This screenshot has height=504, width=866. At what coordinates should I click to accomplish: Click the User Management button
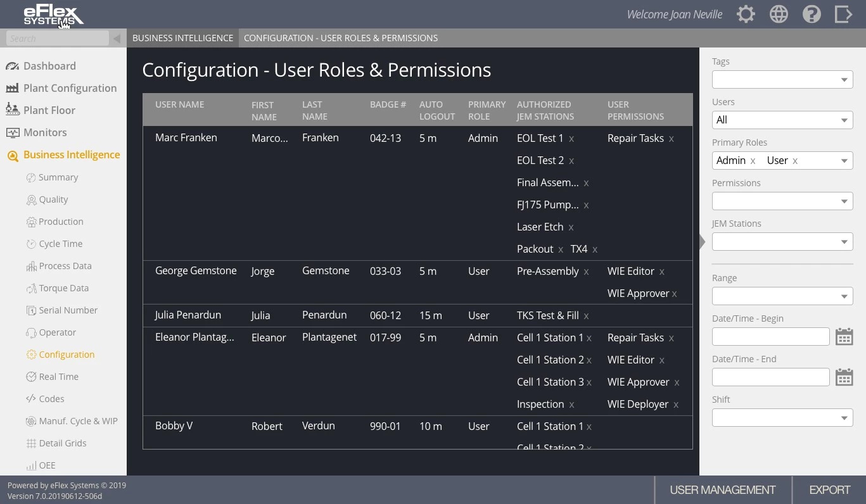pos(722,489)
